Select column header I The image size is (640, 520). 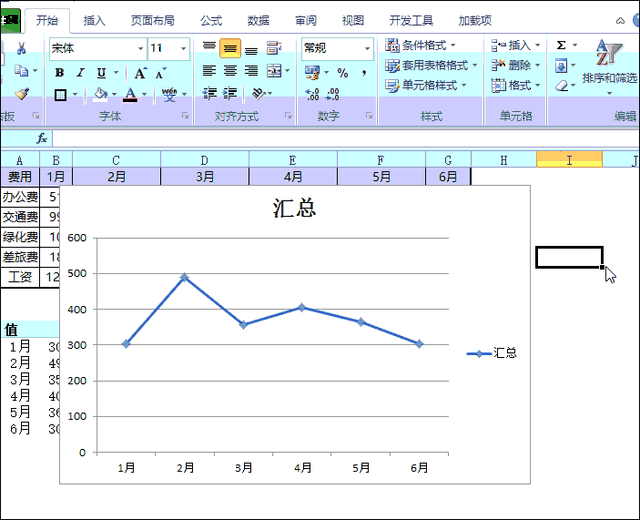(569, 160)
